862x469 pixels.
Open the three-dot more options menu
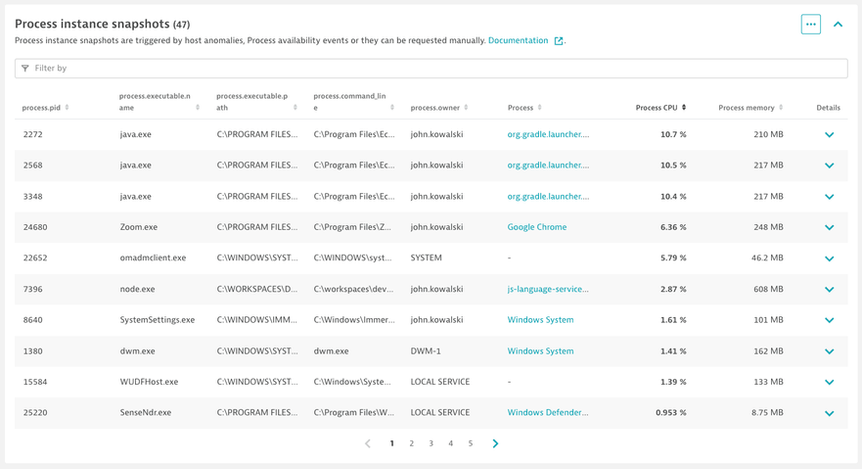click(x=810, y=24)
